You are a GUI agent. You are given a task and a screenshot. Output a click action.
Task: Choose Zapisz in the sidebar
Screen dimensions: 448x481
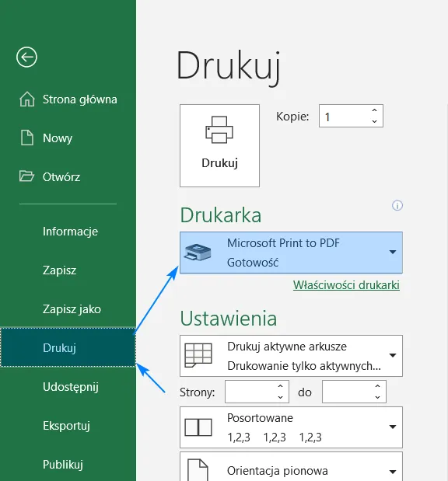click(68, 270)
